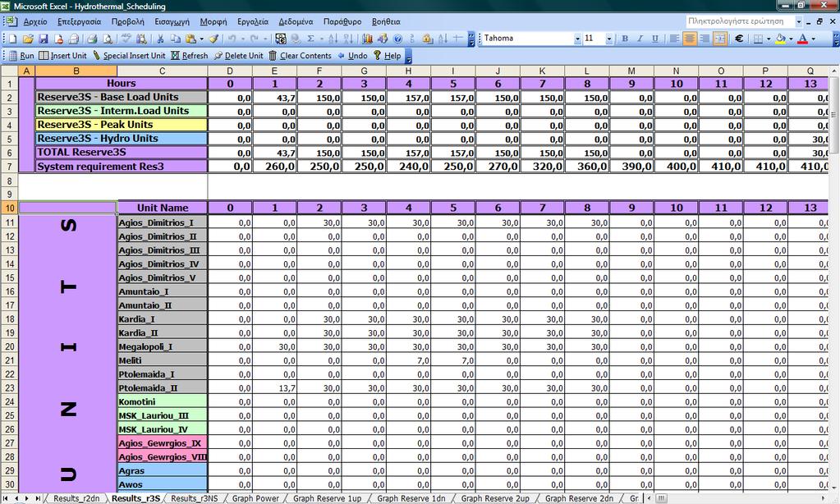Switch to the Graph Power sheet tab
The height and width of the screenshot is (504, 840).
pos(255,498)
